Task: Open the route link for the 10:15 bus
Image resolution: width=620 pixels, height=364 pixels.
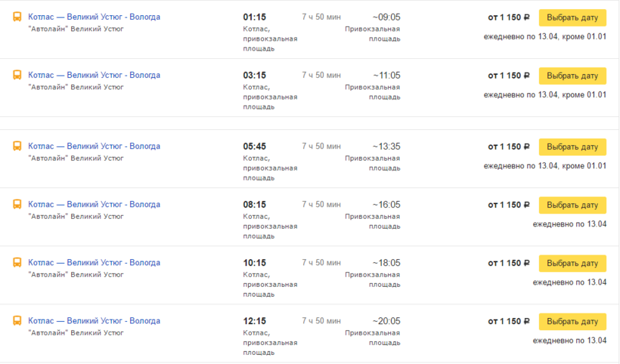Action: 94,262
